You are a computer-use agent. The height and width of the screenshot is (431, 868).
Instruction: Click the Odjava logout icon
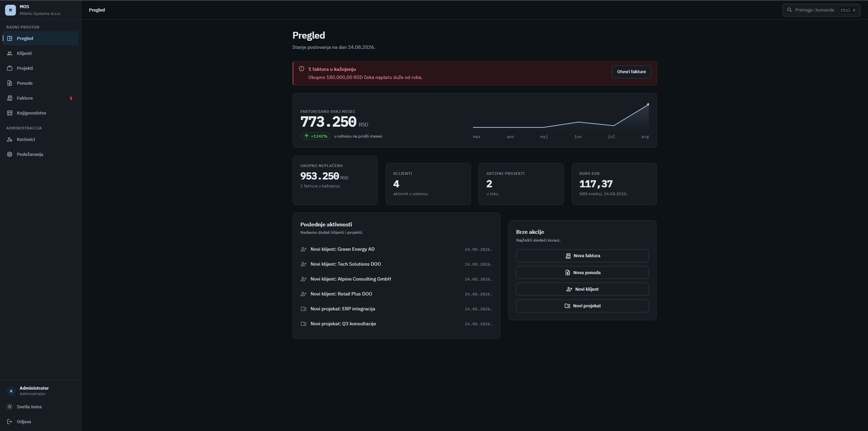point(10,422)
